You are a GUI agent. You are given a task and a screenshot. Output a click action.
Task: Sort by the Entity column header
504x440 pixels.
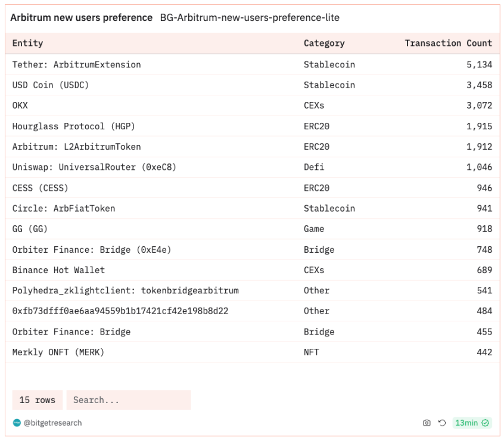point(27,43)
